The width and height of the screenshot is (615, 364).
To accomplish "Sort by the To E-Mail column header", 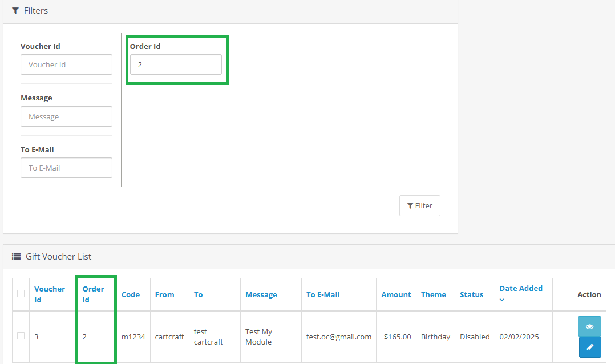I will [x=323, y=294].
